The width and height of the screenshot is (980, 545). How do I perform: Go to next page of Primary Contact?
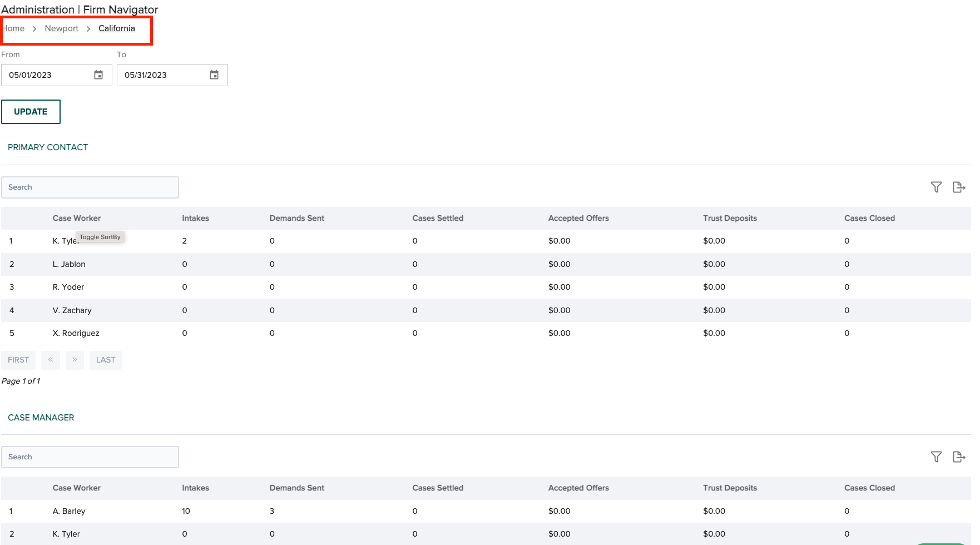pyautogui.click(x=75, y=360)
